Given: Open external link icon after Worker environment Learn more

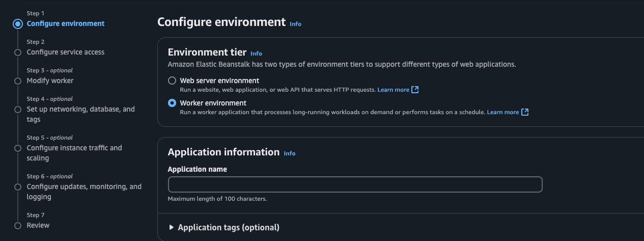Looking at the screenshot, I should (x=525, y=112).
